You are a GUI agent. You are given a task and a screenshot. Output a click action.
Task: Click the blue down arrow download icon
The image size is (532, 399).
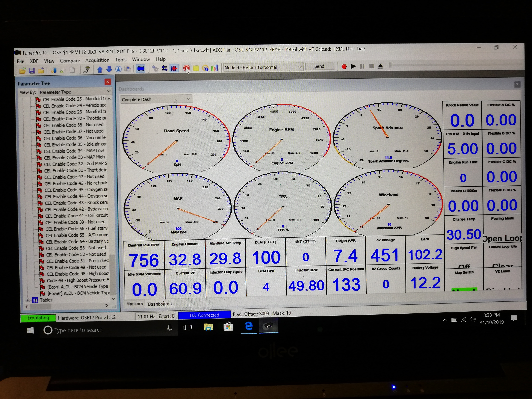(x=109, y=69)
